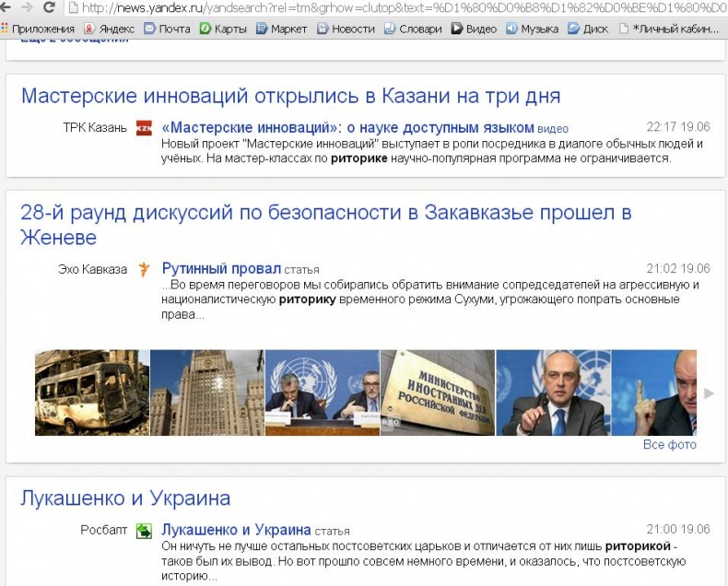This screenshot has height=586, width=728.
Task: Open the burned-out vehicle photo thumbnail
Action: tap(91, 393)
